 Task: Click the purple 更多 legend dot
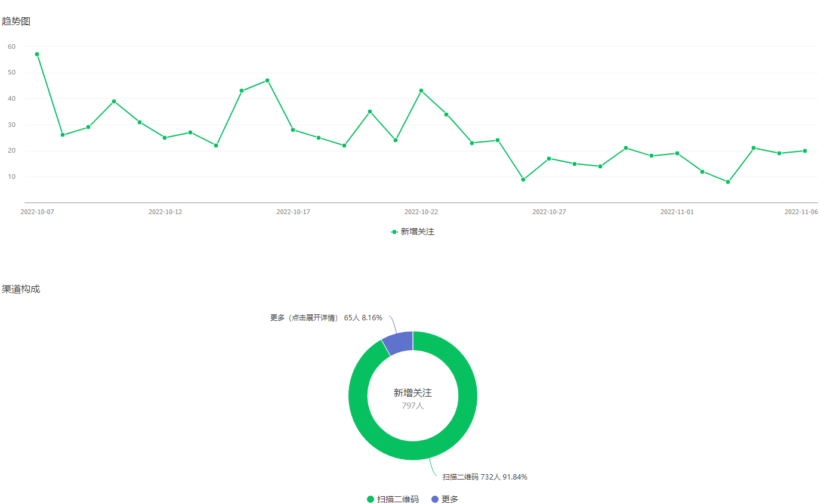(x=434, y=499)
